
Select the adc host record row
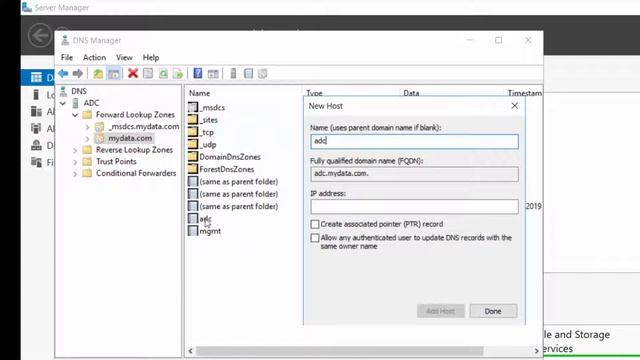(205, 219)
